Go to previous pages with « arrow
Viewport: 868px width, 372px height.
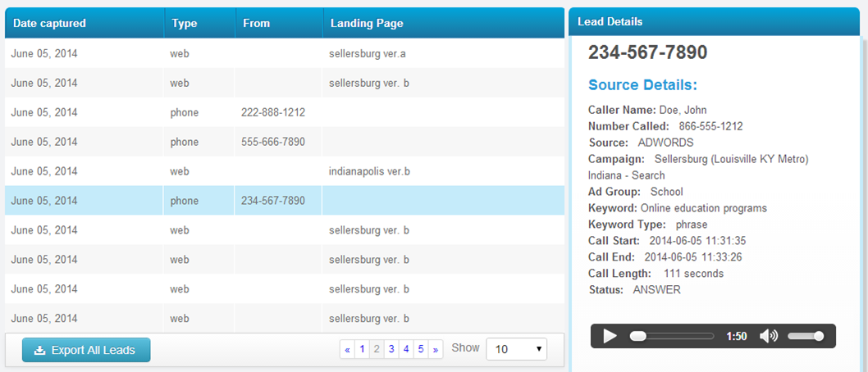(x=347, y=349)
